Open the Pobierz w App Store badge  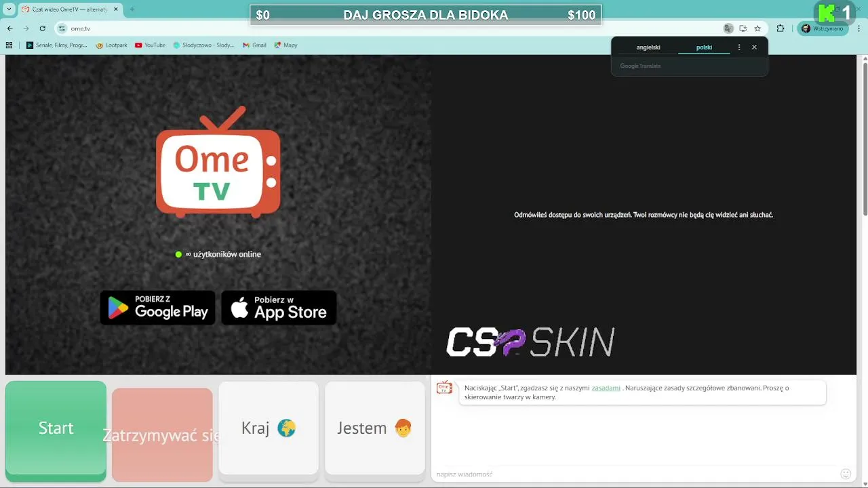(279, 308)
